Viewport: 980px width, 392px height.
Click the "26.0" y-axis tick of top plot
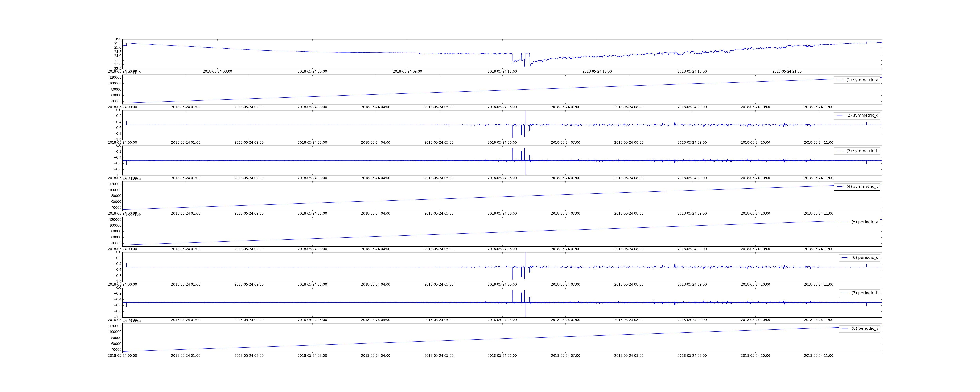[x=118, y=39]
